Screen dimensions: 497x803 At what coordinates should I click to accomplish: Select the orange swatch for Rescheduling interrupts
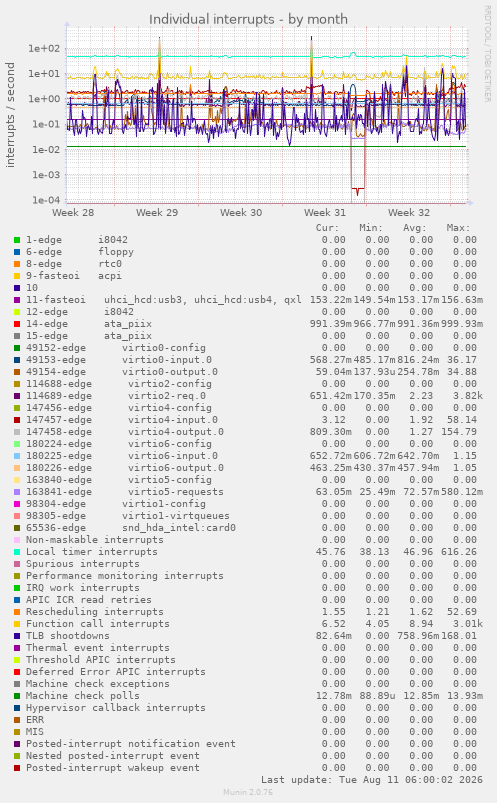coord(17,612)
